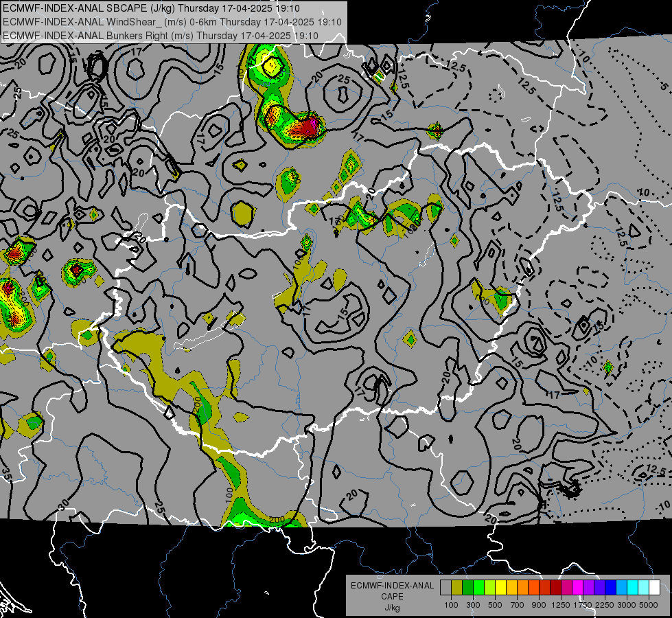Click the sky blue legend swatch
This screenshot has width=672, height=618.
coord(621,587)
